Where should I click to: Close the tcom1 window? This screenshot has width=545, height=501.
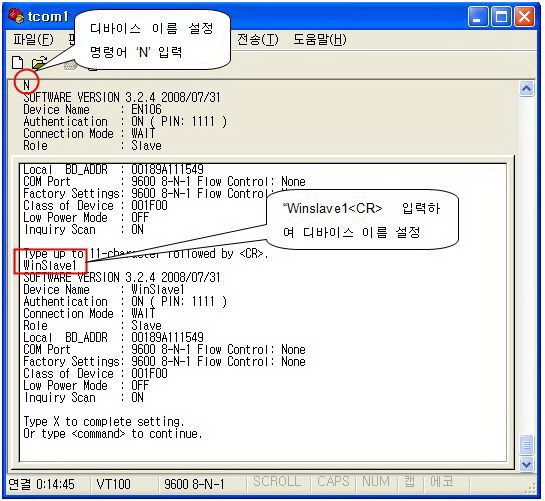(x=524, y=17)
